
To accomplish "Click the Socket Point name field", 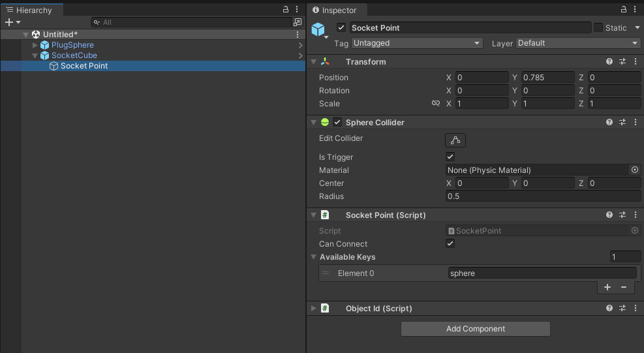I will point(470,27).
